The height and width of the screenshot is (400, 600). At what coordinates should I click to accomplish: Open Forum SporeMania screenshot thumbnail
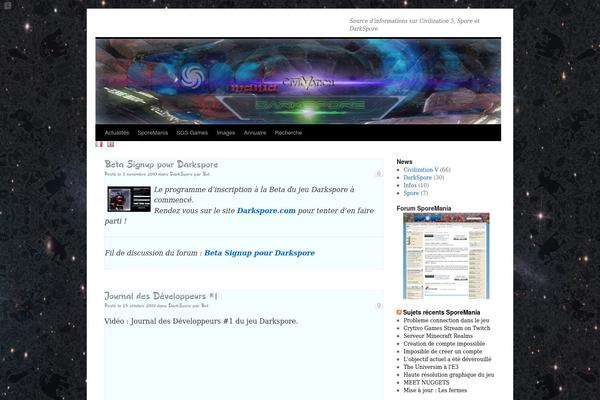point(446,256)
